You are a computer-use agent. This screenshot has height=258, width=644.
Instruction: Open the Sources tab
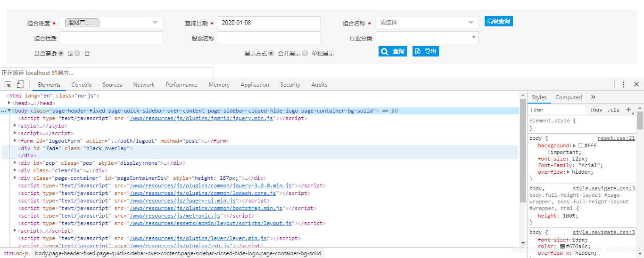point(112,85)
